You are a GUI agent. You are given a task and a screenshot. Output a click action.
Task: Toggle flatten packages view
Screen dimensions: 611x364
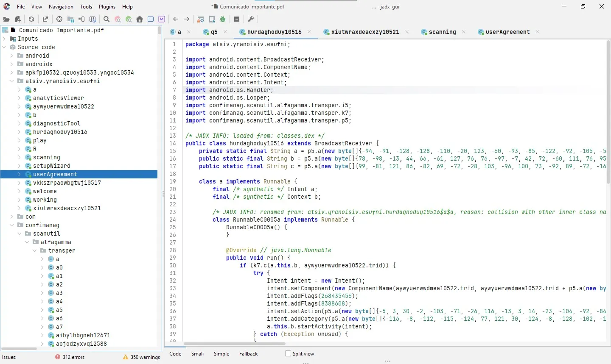point(70,19)
